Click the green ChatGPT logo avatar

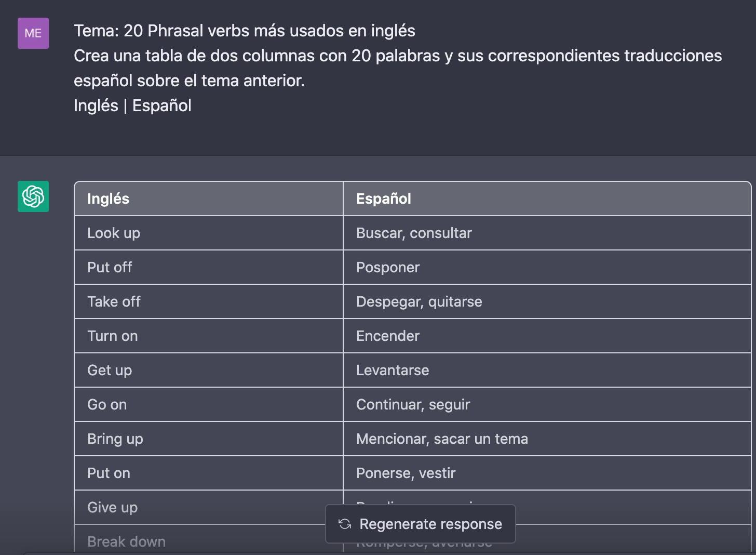(33, 196)
